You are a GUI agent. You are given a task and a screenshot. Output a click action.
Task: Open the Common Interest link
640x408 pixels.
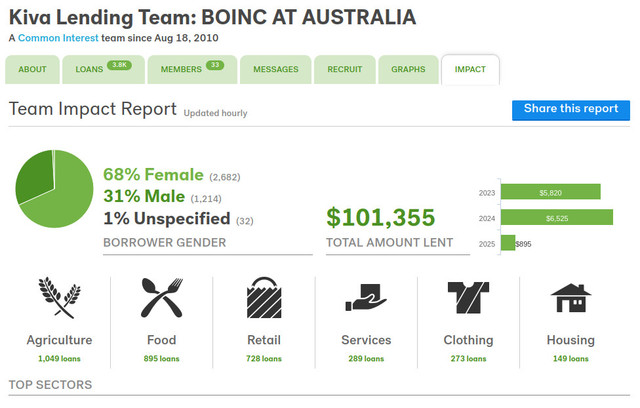point(58,38)
